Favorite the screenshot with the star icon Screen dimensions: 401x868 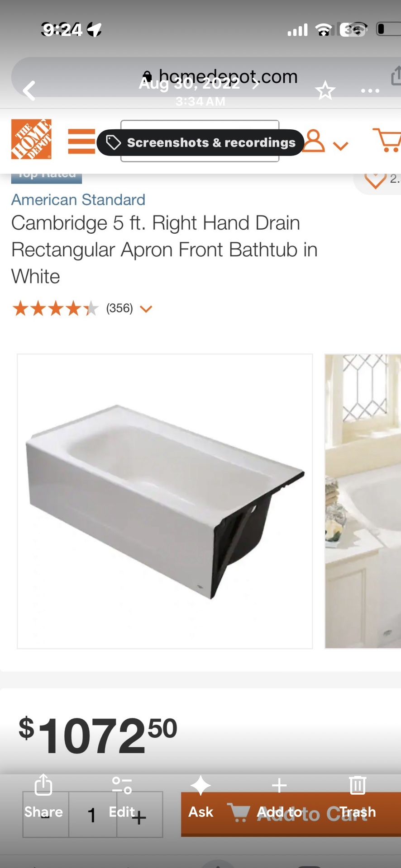click(325, 91)
